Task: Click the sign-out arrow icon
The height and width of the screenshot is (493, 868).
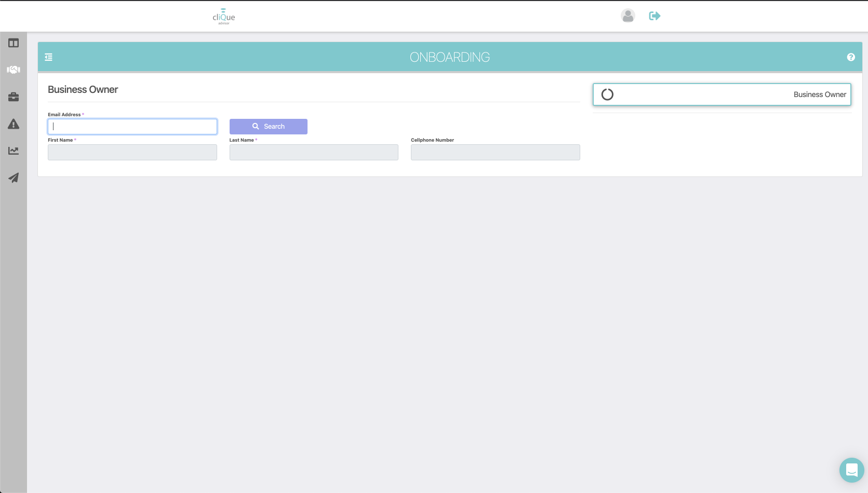Action: (655, 16)
